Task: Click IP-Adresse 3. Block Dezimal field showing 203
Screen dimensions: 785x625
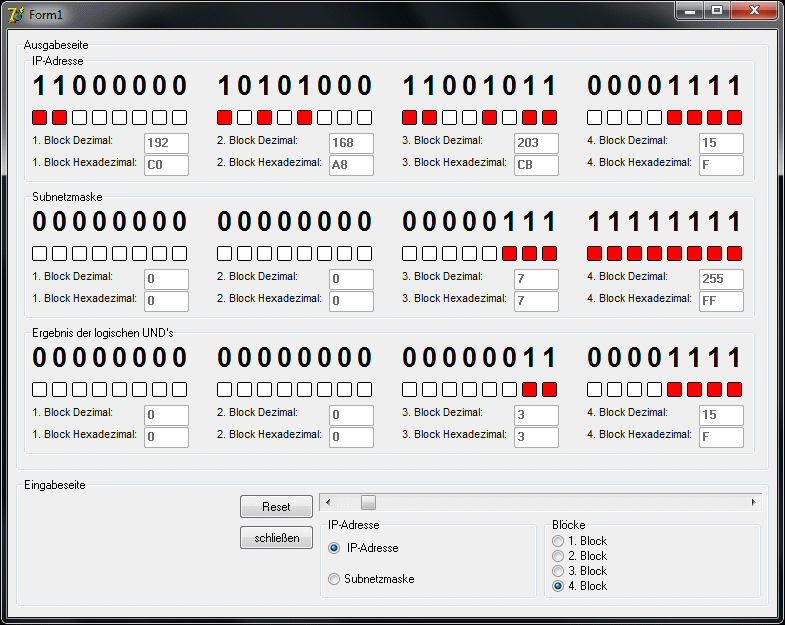Action: pyautogui.click(x=536, y=143)
